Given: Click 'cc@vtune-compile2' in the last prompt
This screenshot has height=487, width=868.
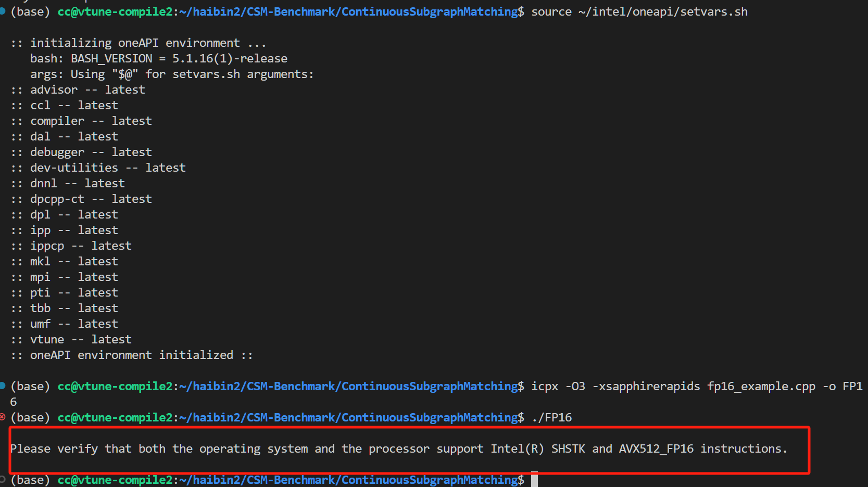Looking at the screenshot, I should 115,480.
